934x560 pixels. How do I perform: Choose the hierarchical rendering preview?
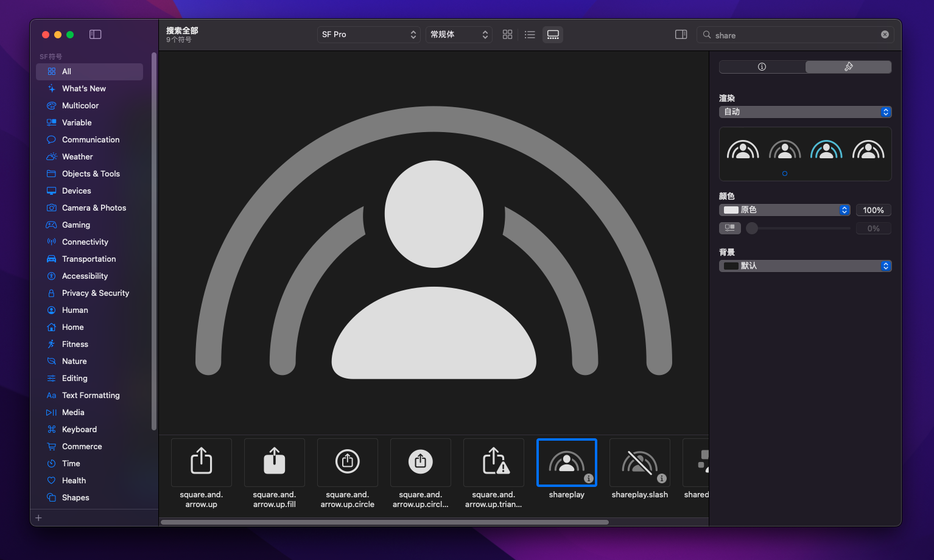785,150
